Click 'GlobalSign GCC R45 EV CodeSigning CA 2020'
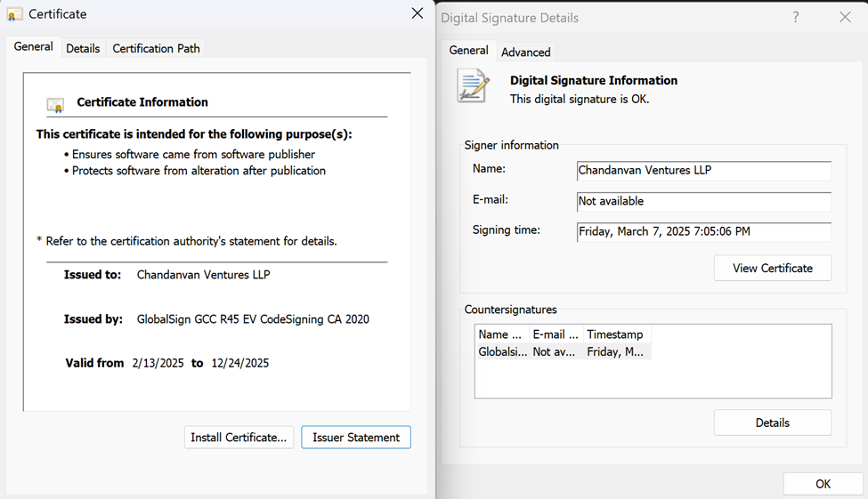 click(x=253, y=319)
